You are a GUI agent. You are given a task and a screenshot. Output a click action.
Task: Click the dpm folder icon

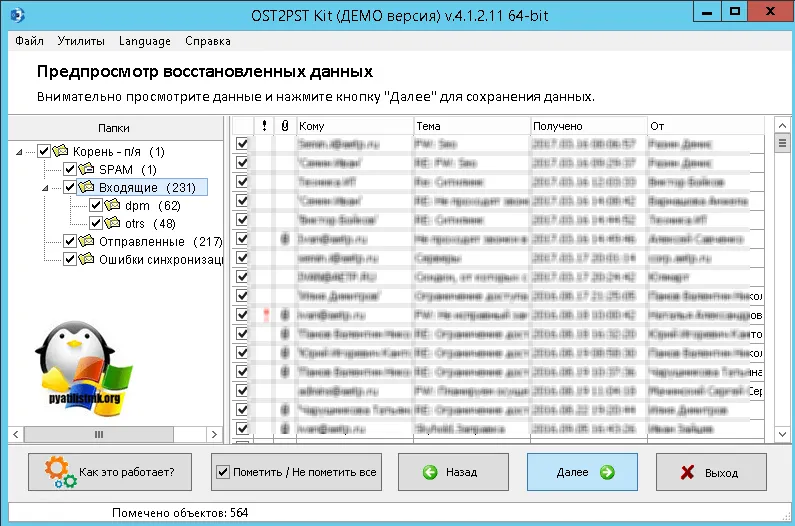pos(112,204)
